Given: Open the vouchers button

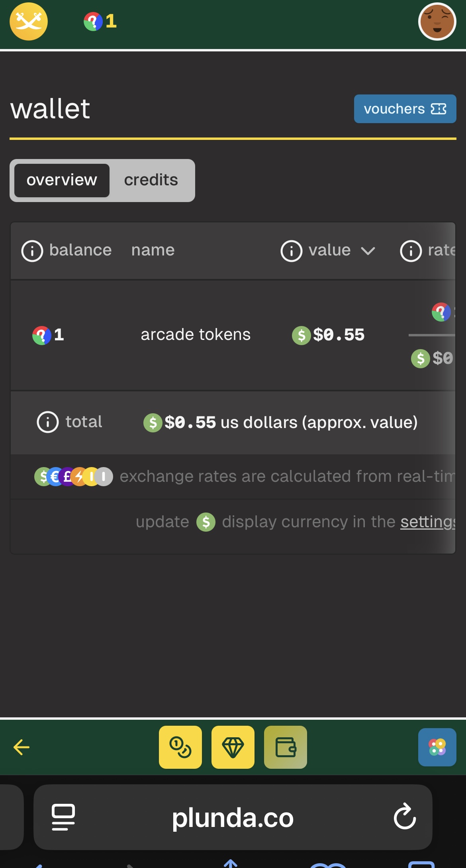Looking at the screenshot, I should point(405,109).
